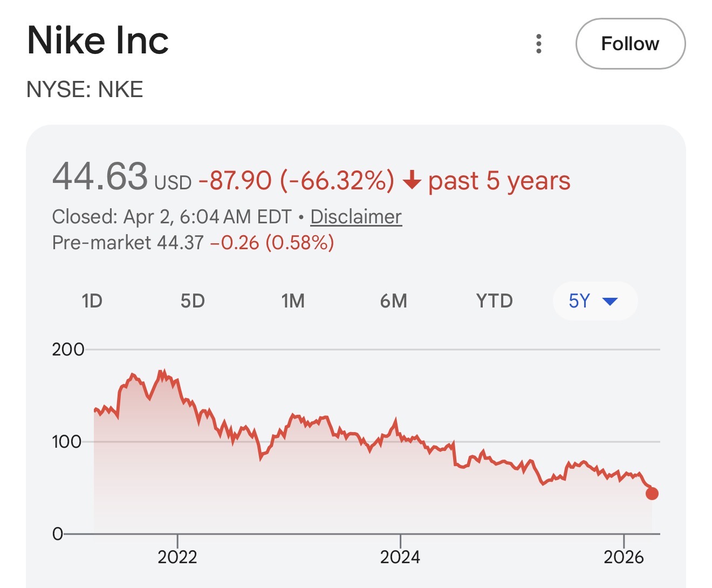712x588 pixels.
Task: Select the YTD chart range
Action: coord(494,300)
